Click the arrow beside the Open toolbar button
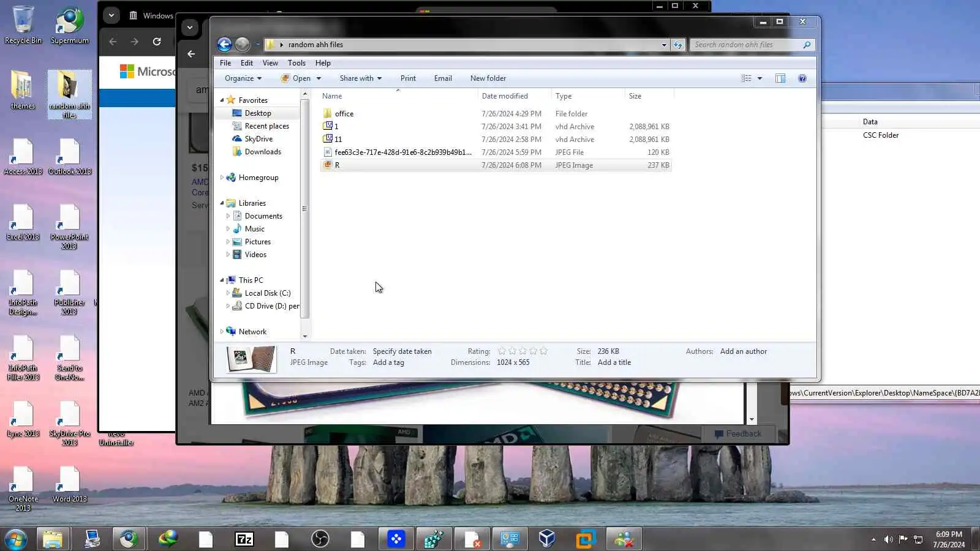The width and height of the screenshot is (980, 551). tap(318, 78)
